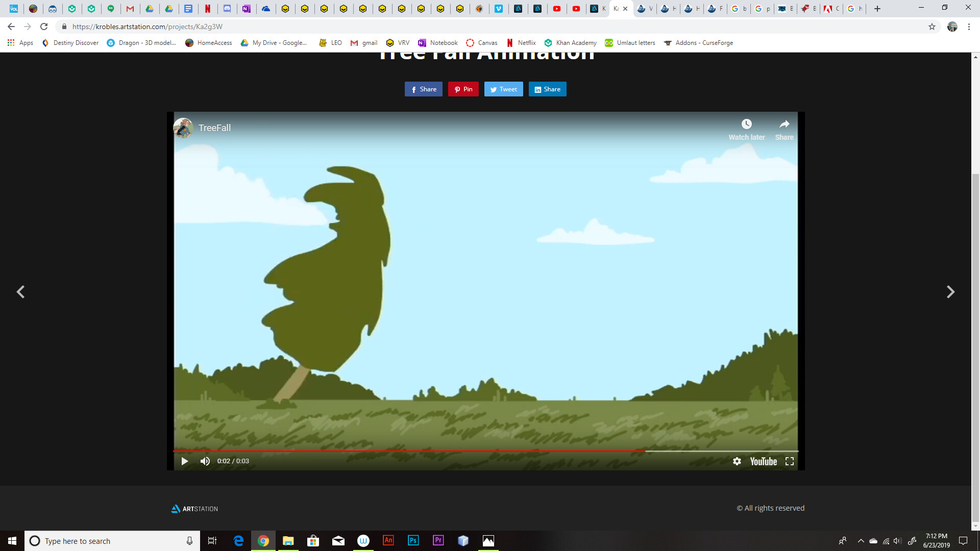This screenshot has width=980, height=551.
Task: Pin project to Pinterest
Action: coord(463,89)
